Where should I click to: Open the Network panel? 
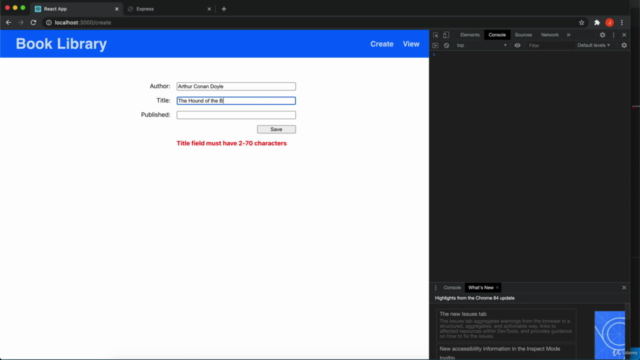(x=550, y=35)
